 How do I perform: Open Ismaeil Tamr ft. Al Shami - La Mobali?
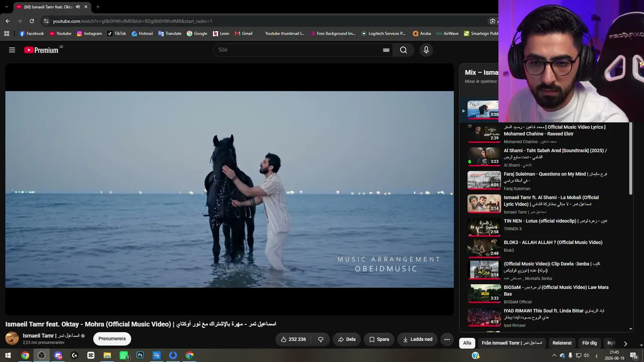pyautogui.click(x=551, y=201)
